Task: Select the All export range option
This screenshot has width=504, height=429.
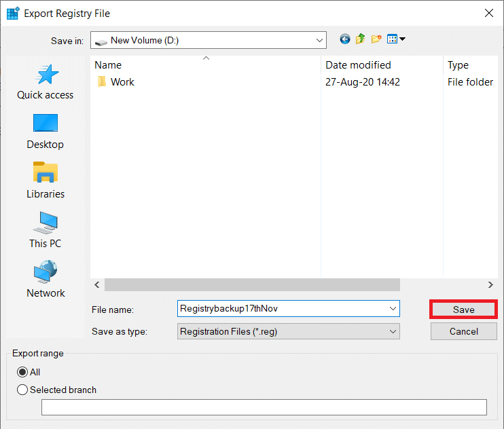Action: (x=23, y=372)
